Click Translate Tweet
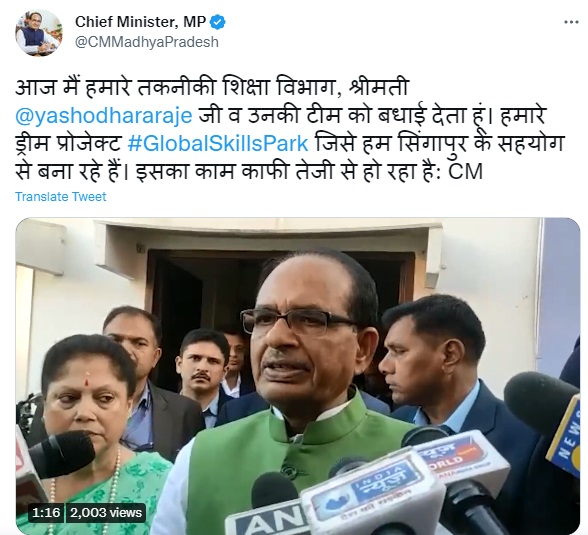588x535 pixels. pyautogui.click(x=61, y=196)
